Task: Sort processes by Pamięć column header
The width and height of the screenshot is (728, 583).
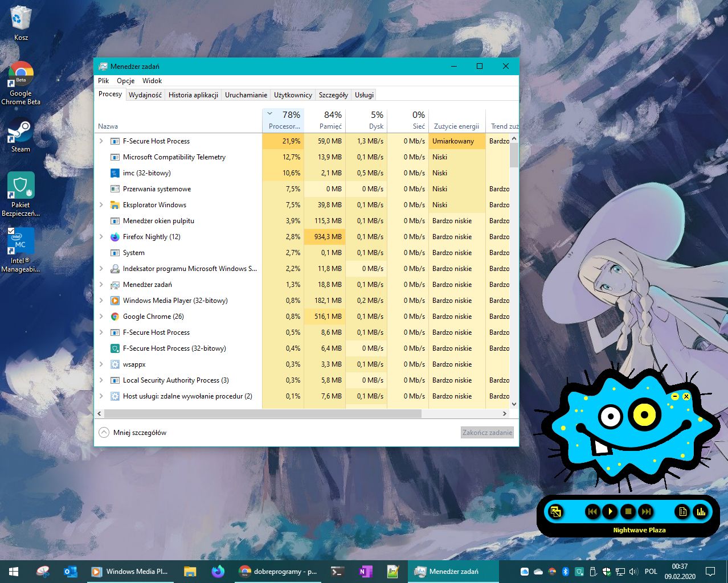Action: 325,120
